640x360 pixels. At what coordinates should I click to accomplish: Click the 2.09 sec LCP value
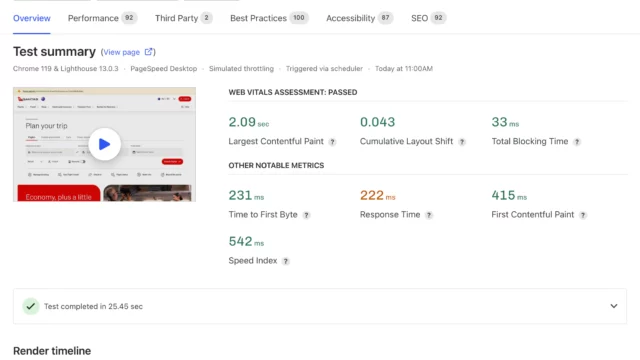point(249,122)
